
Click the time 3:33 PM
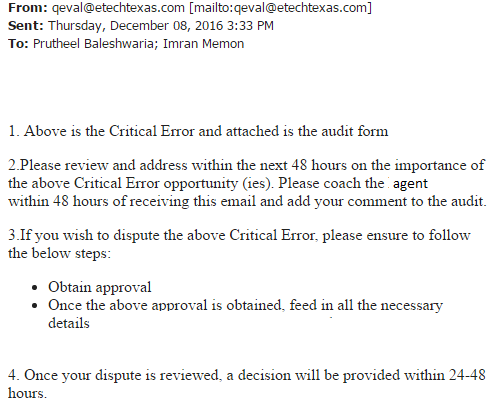[250, 26]
